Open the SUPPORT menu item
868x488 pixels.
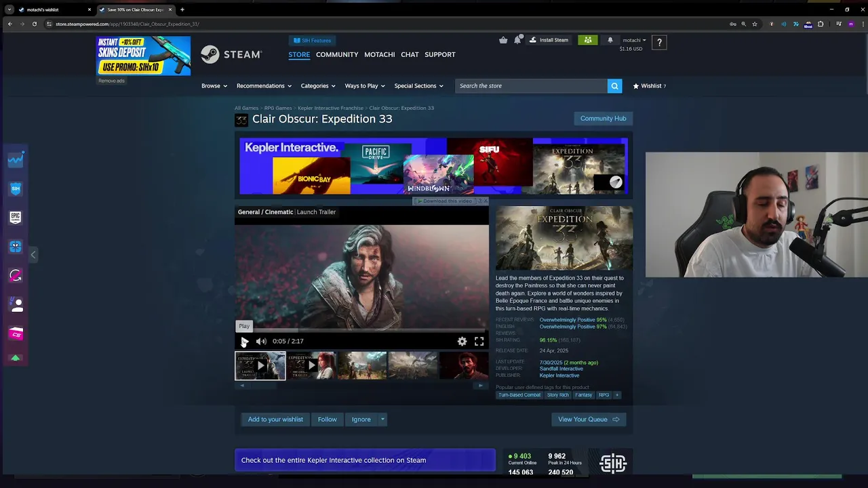pyautogui.click(x=440, y=54)
